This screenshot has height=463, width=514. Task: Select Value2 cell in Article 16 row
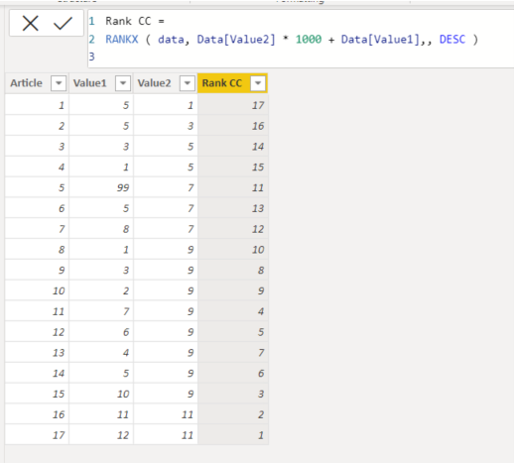pos(165,414)
